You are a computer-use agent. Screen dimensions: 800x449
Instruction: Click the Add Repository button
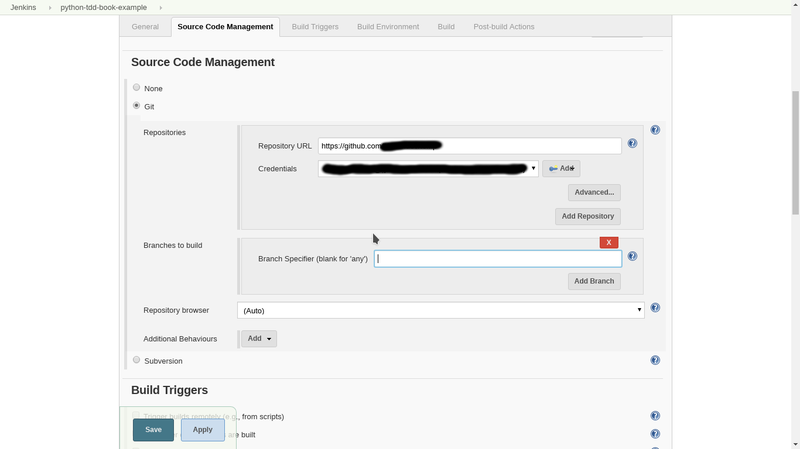click(x=588, y=216)
